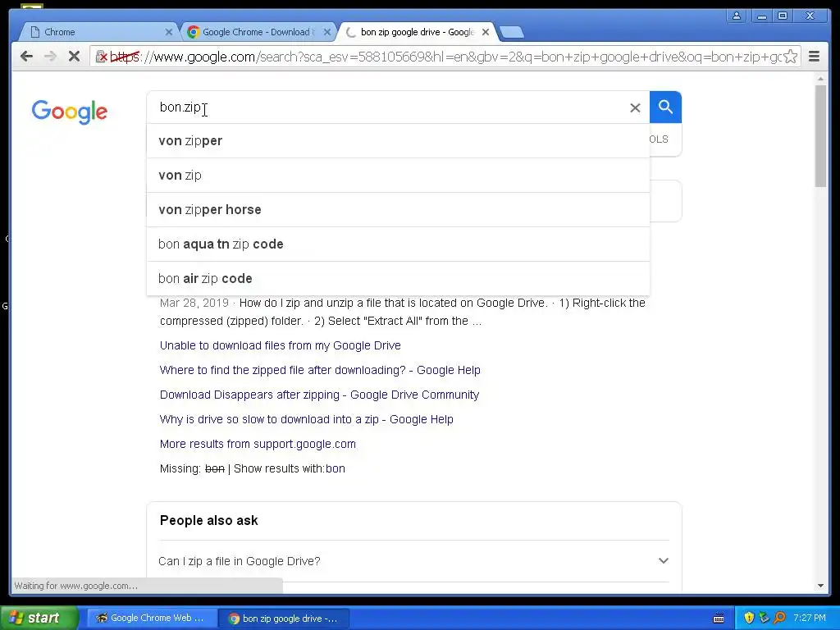Expand 'Can I zip a file in Google Drive?'
Screen dimensions: 840x630
pyautogui.click(x=413, y=561)
